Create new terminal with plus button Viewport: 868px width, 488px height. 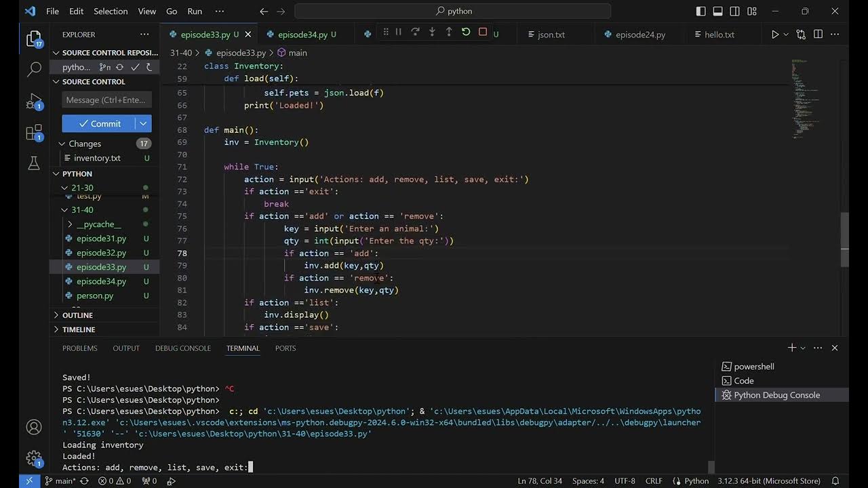pos(791,348)
